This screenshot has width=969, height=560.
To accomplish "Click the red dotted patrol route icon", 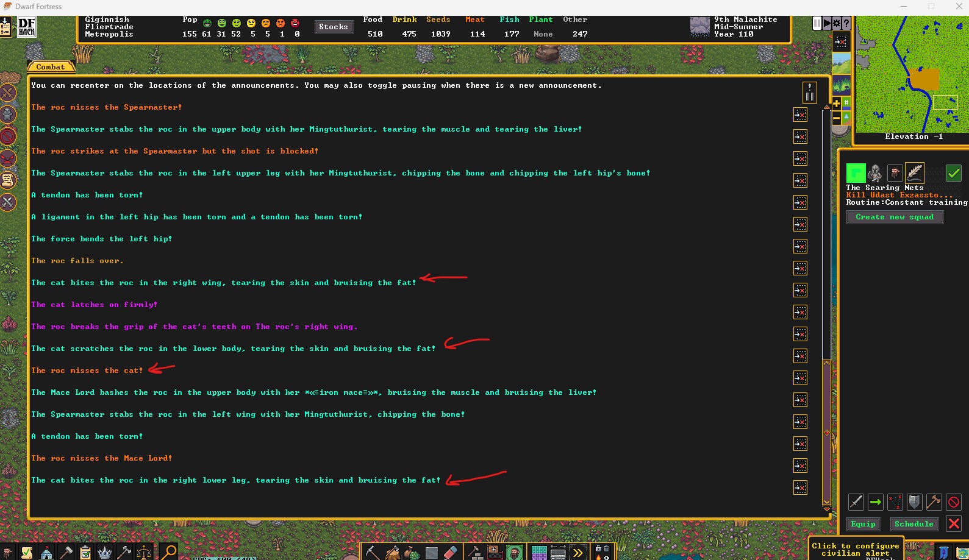I will point(895,502).
